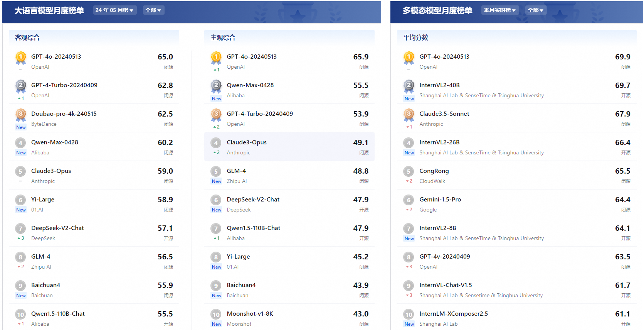Image resolution: width=644 pixels, height=330 pixels.
Task: Click rank 9 badge for Baichuan4 in 客观综合
Action: click(20, 286)
